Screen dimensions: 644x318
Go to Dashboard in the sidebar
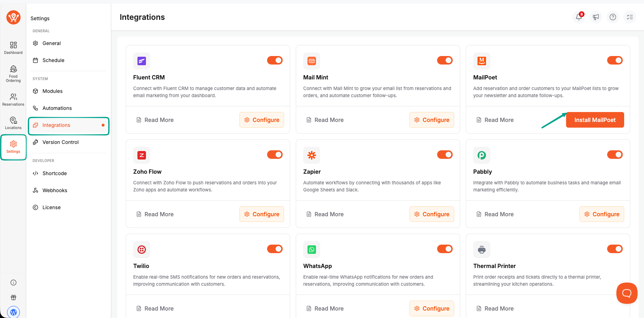tap(13, 48)
